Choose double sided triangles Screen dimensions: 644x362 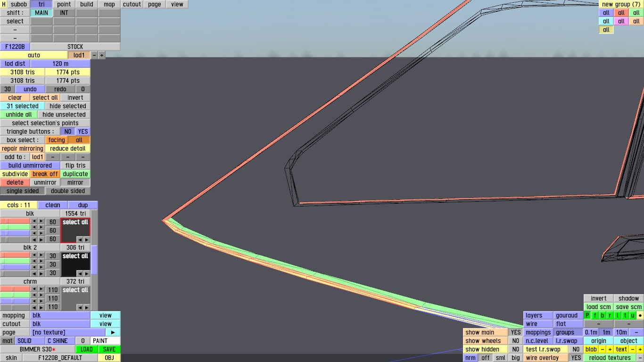pyautogui.click(x=68, y=191)
